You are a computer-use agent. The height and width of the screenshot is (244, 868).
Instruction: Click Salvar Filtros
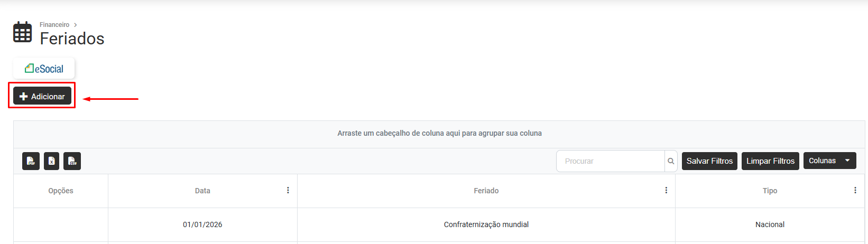709,161
